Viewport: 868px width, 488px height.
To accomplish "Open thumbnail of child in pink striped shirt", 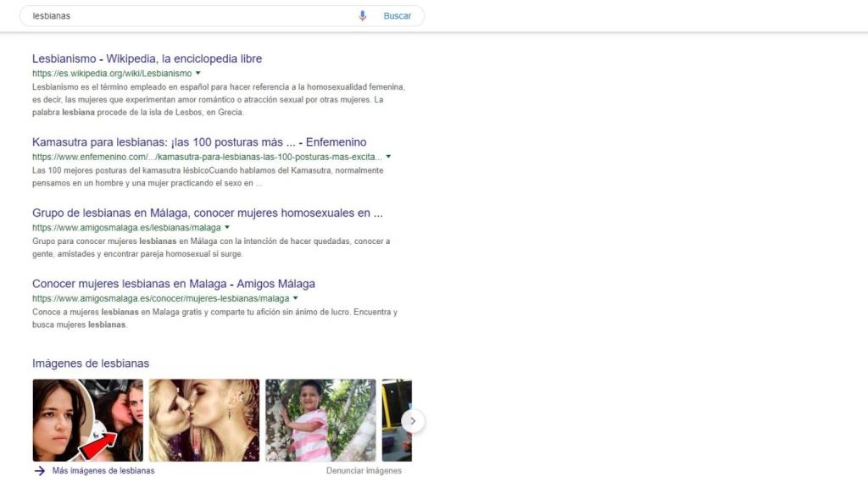I will click(320, 420).
